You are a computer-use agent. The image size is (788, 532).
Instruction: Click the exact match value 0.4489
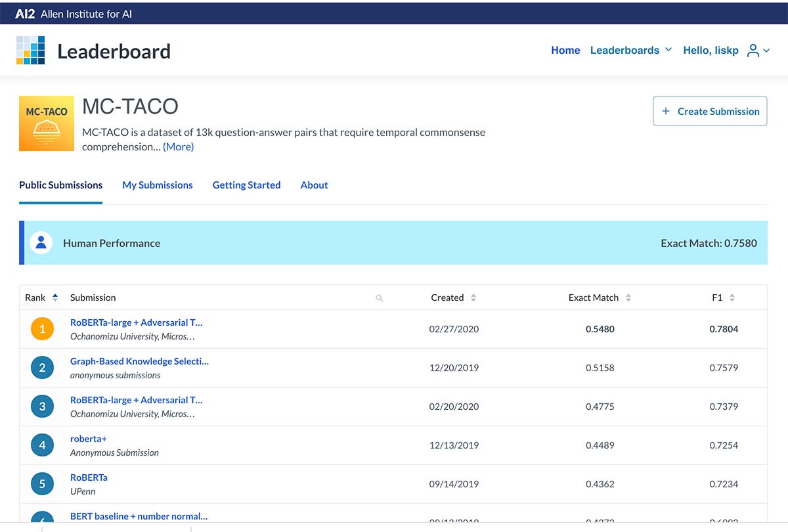point(600,445)
